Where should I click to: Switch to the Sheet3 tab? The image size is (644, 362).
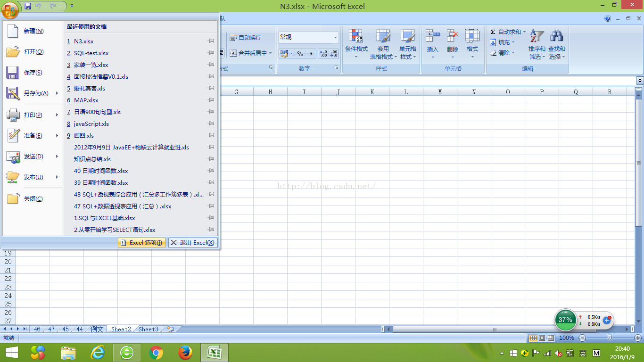click(x=149, y=329)
